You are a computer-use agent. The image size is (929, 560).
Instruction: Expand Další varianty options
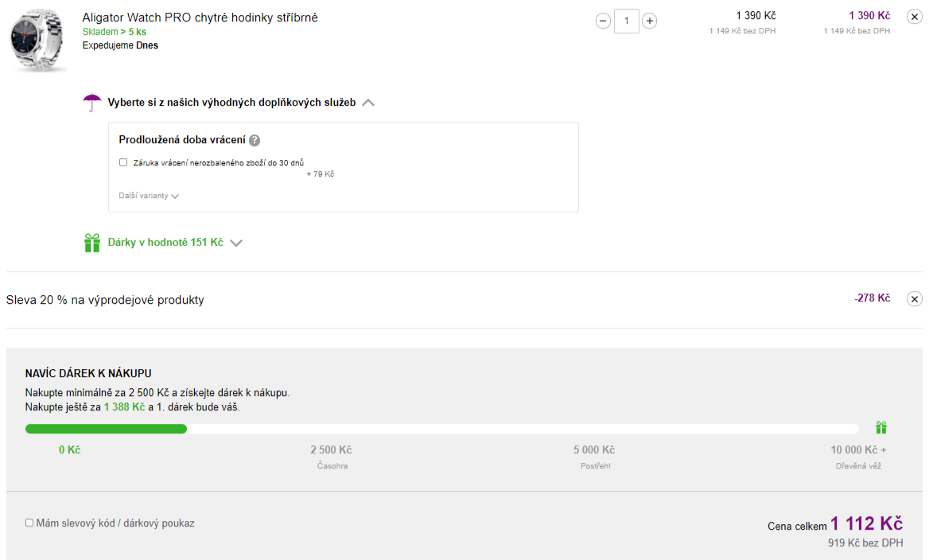(x=149, y=196)
